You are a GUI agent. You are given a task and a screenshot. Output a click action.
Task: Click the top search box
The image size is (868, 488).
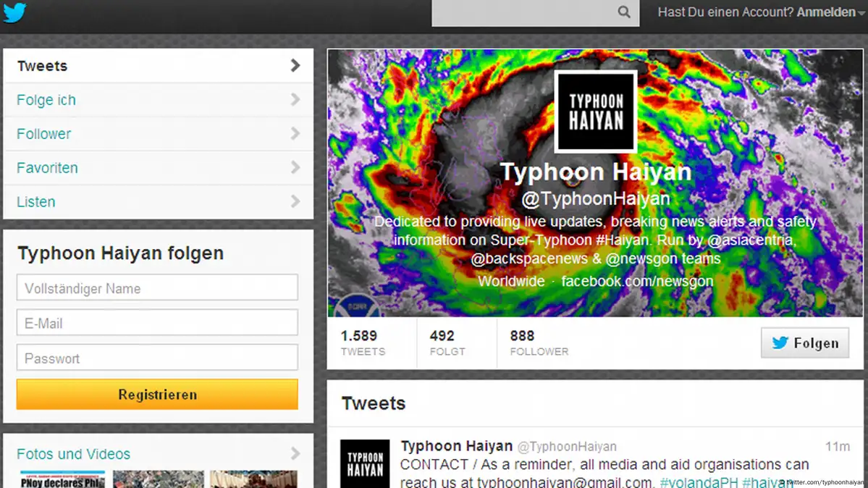(x=523, y=12)
